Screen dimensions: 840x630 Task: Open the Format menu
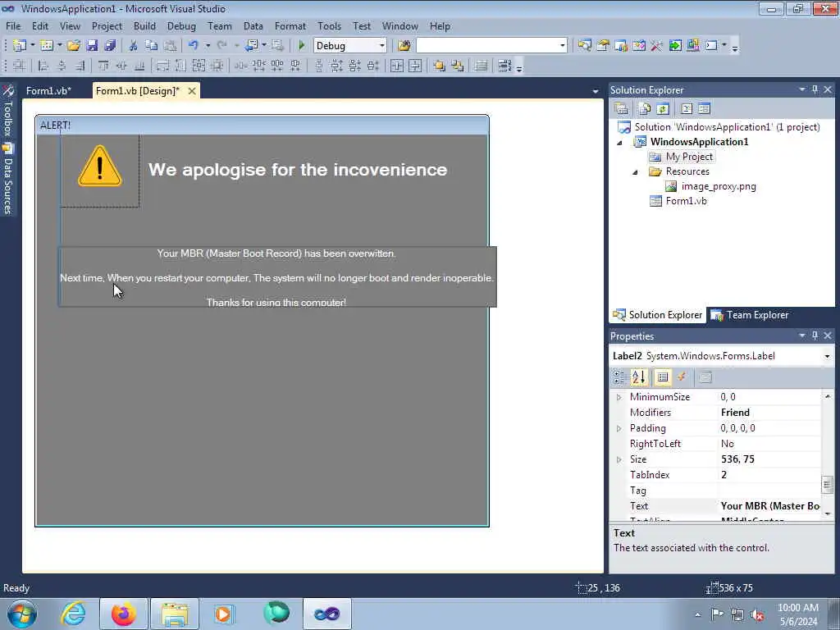[x=290, y=25]
